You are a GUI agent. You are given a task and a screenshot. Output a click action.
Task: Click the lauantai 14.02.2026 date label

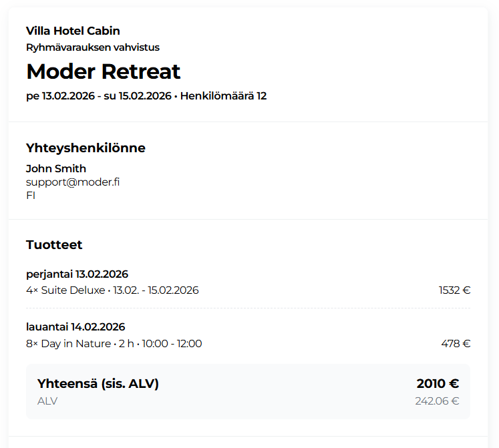point(75,327)
